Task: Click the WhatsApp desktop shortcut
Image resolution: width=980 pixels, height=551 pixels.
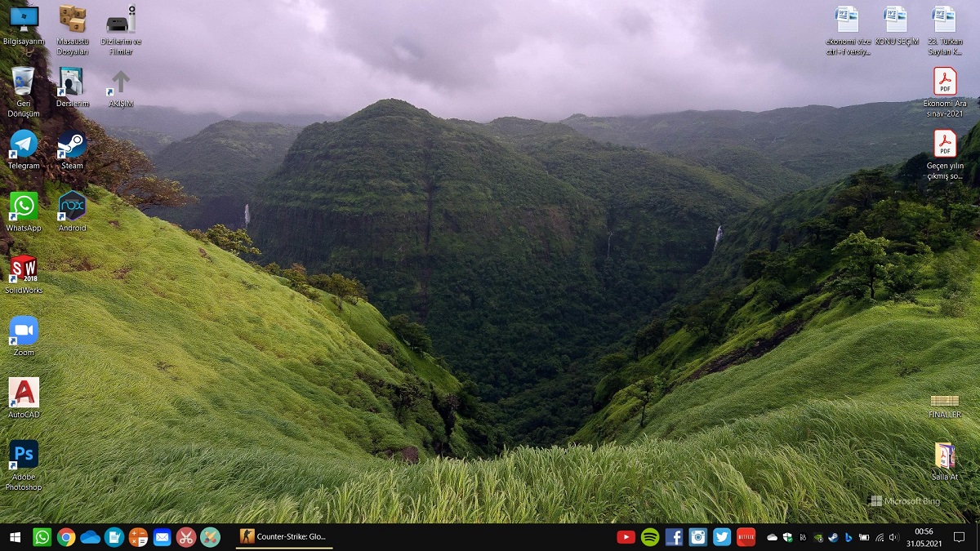Action: click(24, 207)
